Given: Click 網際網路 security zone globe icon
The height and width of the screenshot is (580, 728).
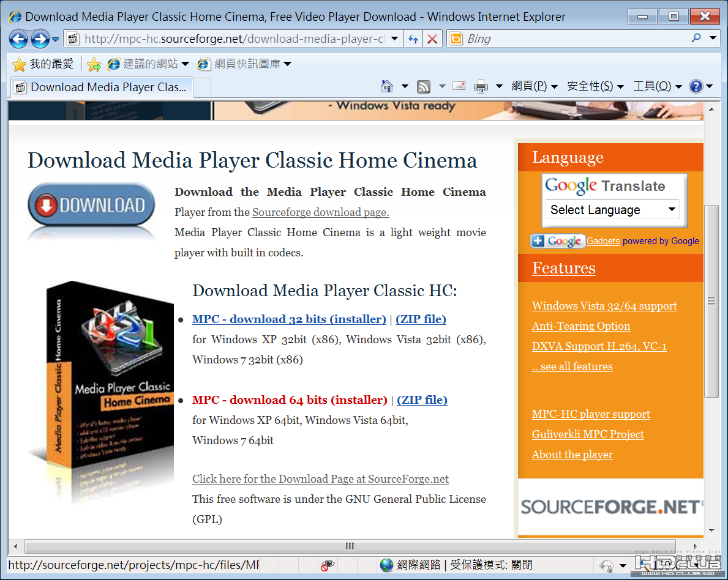Looking at the screenshot, I should pyautogui.click(x=386, y=565).
